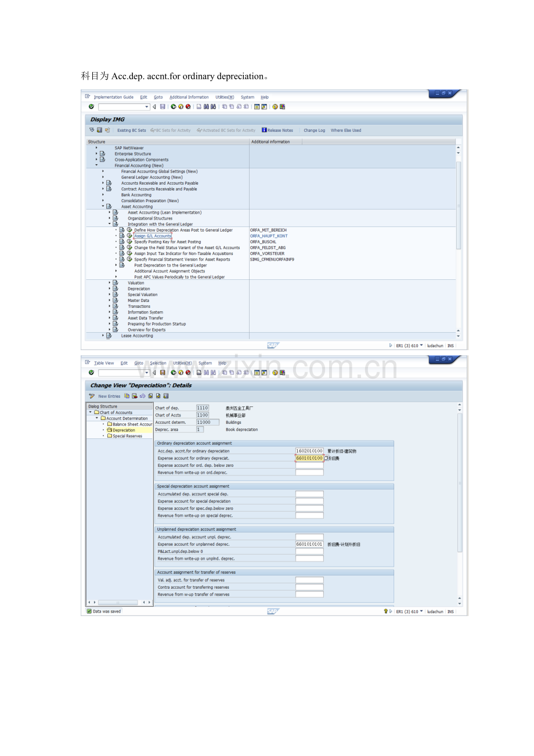Click Structure column header in Display IMG
The image size is (534, 756).
pos(167,142)
